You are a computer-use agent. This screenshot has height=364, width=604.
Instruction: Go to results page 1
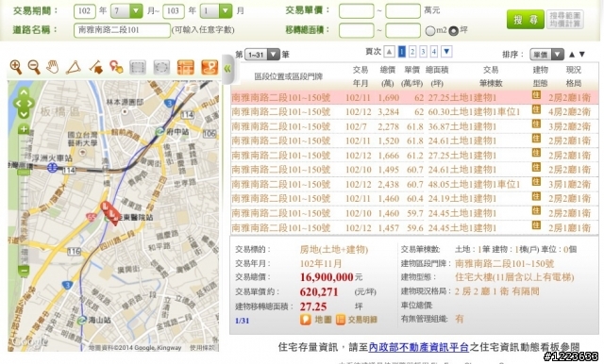tap(402, 51)
